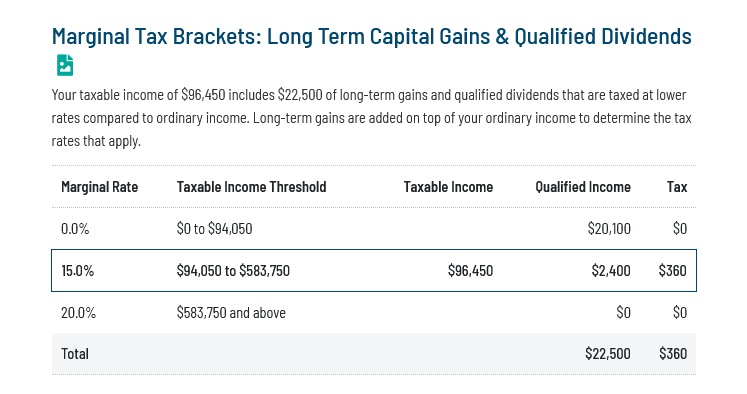
Task: Click the Tax column header
Action: click(677, 187)
